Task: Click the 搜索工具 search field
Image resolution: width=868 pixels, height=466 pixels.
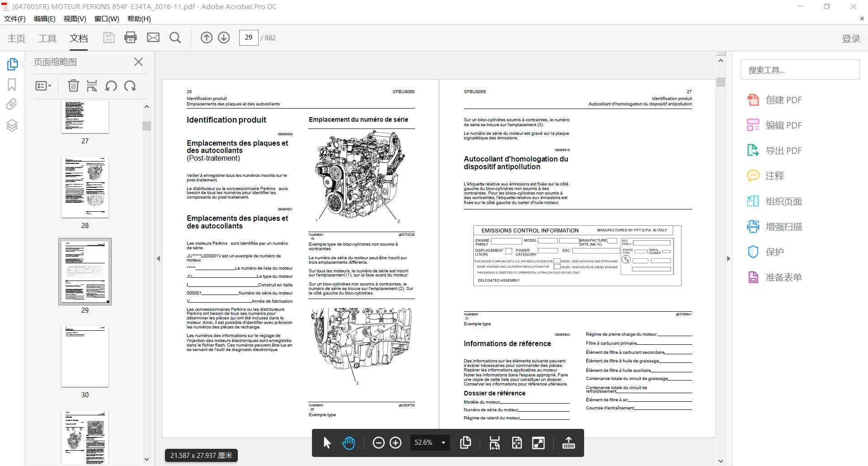Action: pos(800,70)
